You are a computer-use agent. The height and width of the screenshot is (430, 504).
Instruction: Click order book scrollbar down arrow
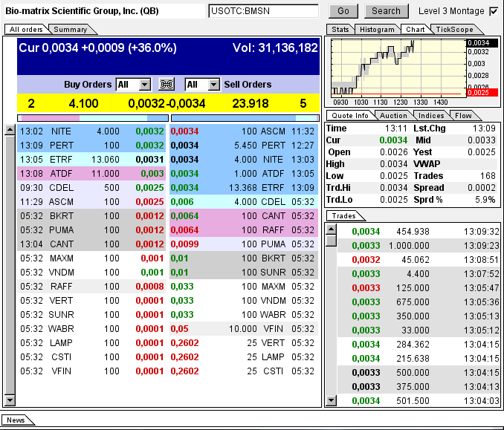tap(10, 400)
